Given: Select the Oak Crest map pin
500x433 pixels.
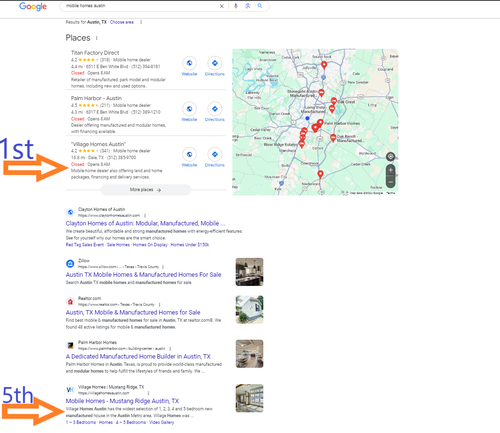Looking at the screenshot, I should [334, 101].
